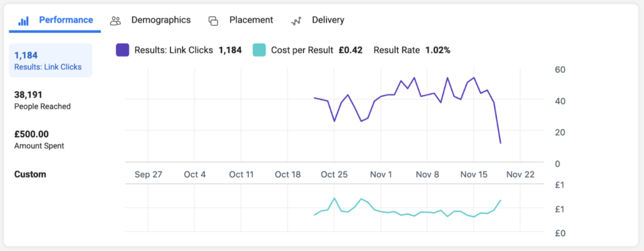Click the £0.42 cost value
644x251 pixels.
[x=350, y=51]
